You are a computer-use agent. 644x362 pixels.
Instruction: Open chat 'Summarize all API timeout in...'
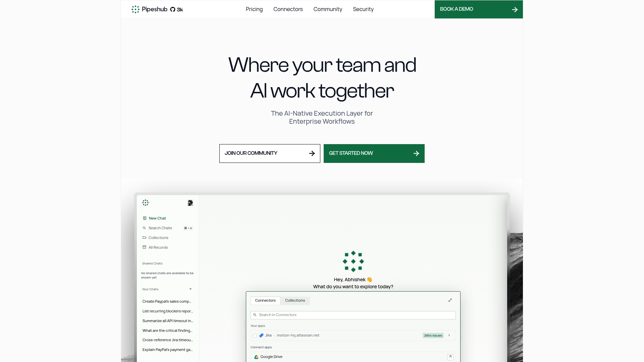[x=168, y=321]
